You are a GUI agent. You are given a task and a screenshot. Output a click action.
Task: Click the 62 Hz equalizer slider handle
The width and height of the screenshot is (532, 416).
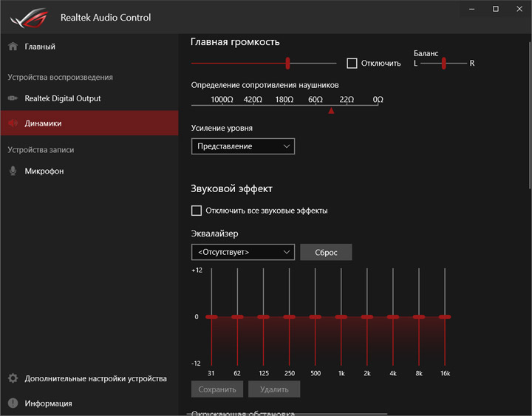click(x=237, y=317)
